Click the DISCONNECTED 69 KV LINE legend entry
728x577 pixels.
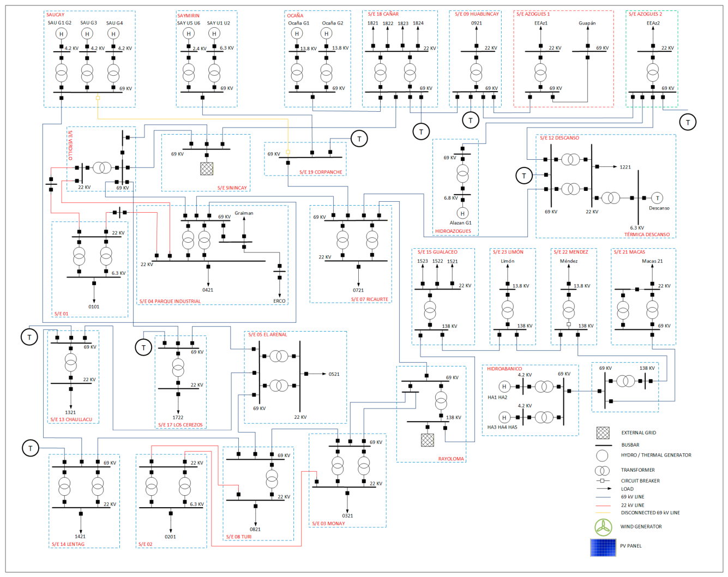pyautogui.click(x=651, y=513)
